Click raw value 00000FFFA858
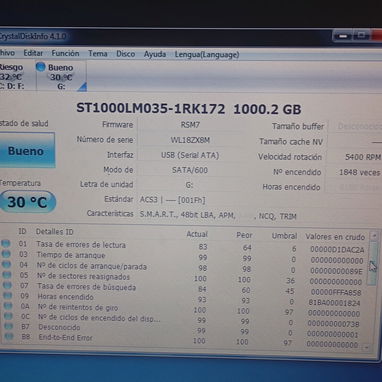The width and height of the screenshot is (382, 382). (x=336, y=292)
